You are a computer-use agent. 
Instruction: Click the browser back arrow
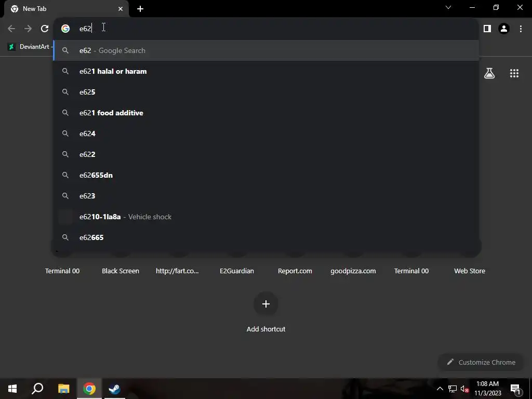(x=11, y=29)
